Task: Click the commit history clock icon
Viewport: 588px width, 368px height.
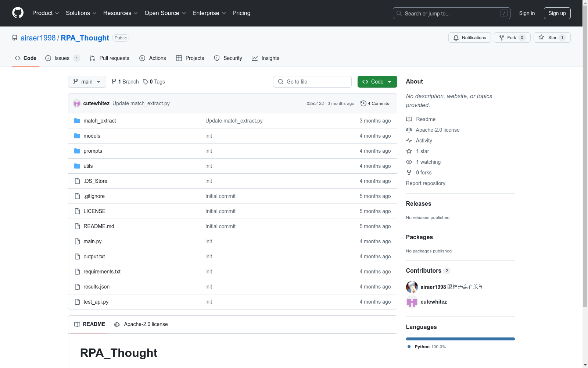Action: pyautogui.click(x=363, y=103)
